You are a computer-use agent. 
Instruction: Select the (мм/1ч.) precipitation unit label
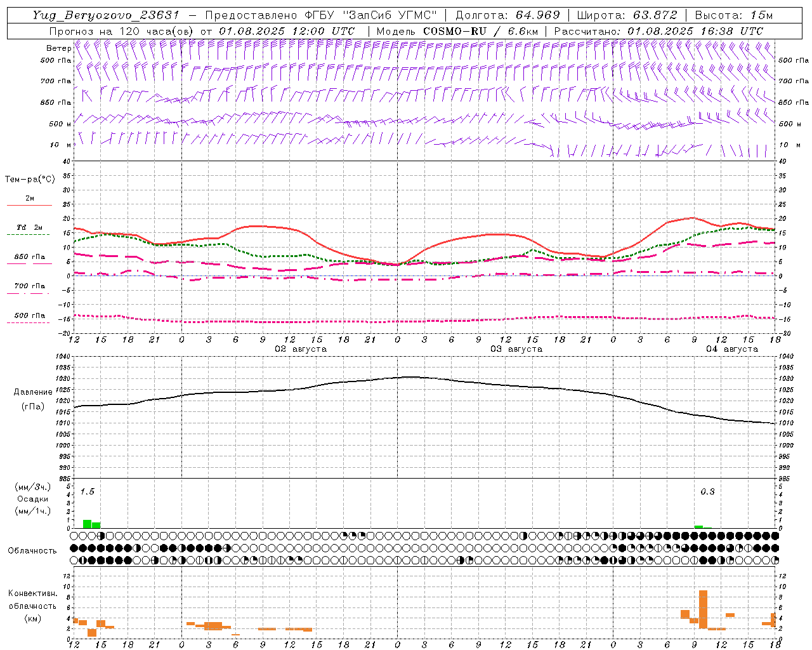(32, 511)
